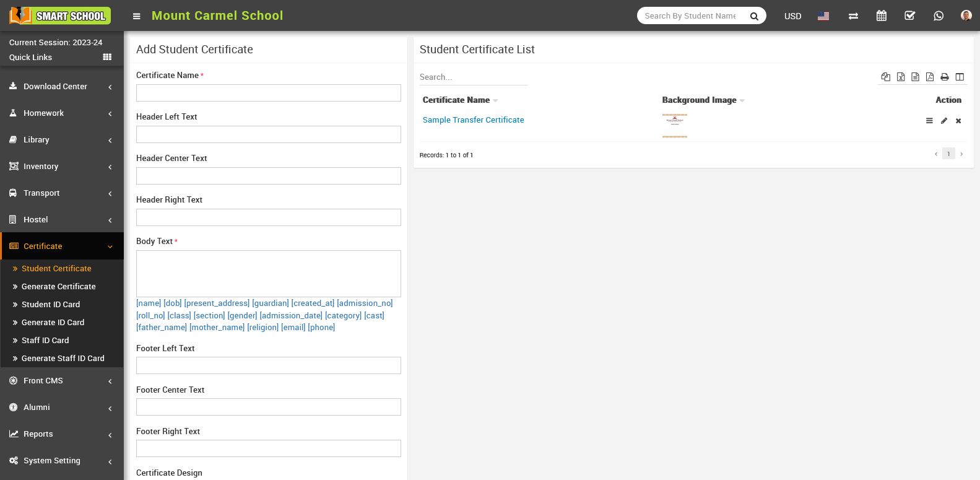Open the calendar icon in top bar
980x480 pixels.
882,16
